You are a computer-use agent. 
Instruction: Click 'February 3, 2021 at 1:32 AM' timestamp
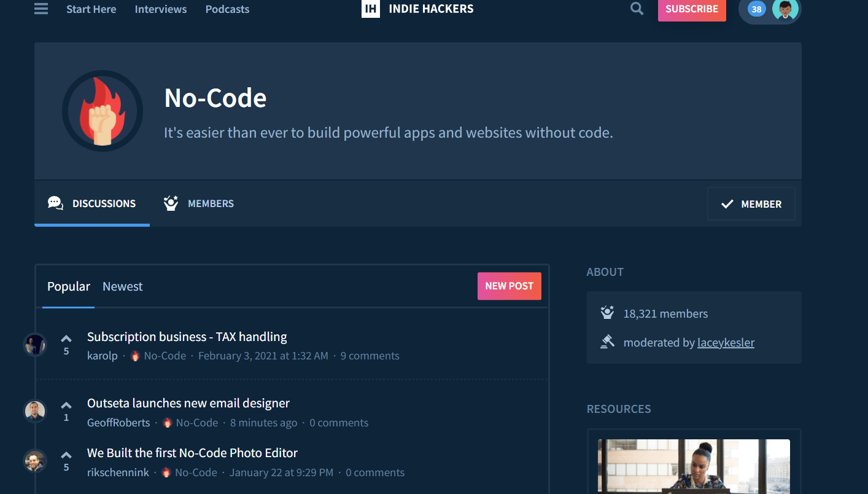point(263,356)
